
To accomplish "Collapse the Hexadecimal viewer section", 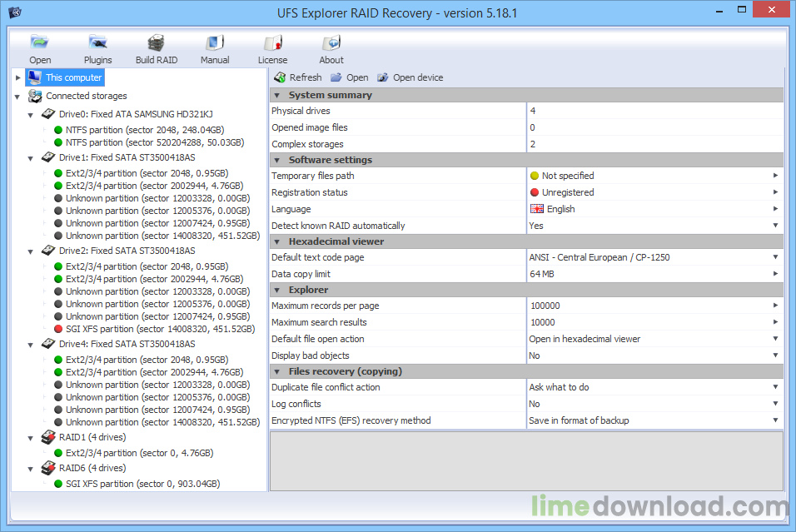I will pyautogui.click(x=277, y=242).
